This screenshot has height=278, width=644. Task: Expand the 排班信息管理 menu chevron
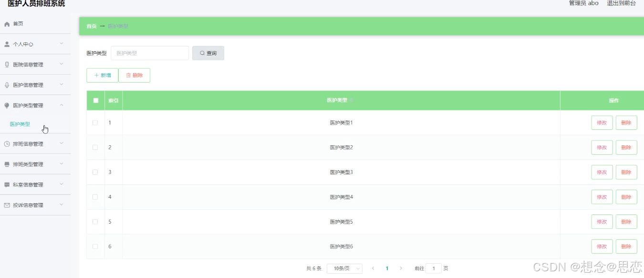point(62,143)
